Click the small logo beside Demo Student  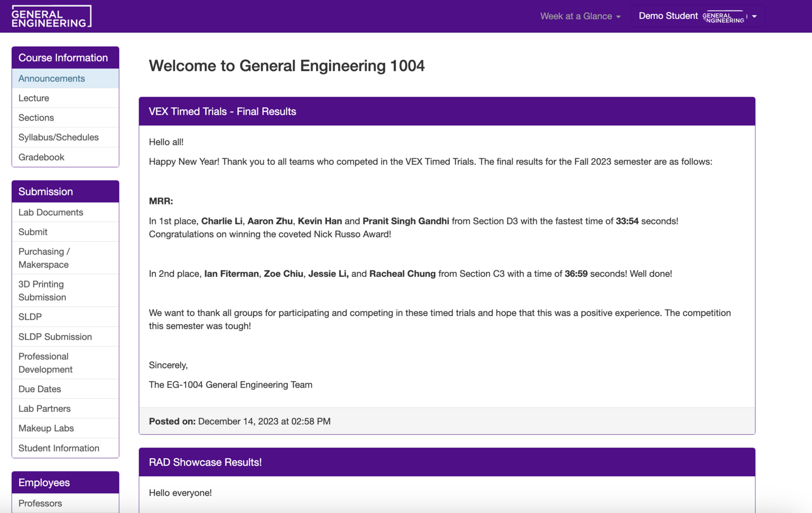(723, 16)
